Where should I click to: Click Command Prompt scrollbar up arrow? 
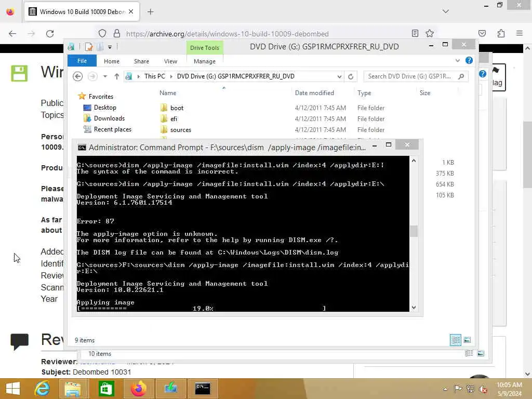414,161
